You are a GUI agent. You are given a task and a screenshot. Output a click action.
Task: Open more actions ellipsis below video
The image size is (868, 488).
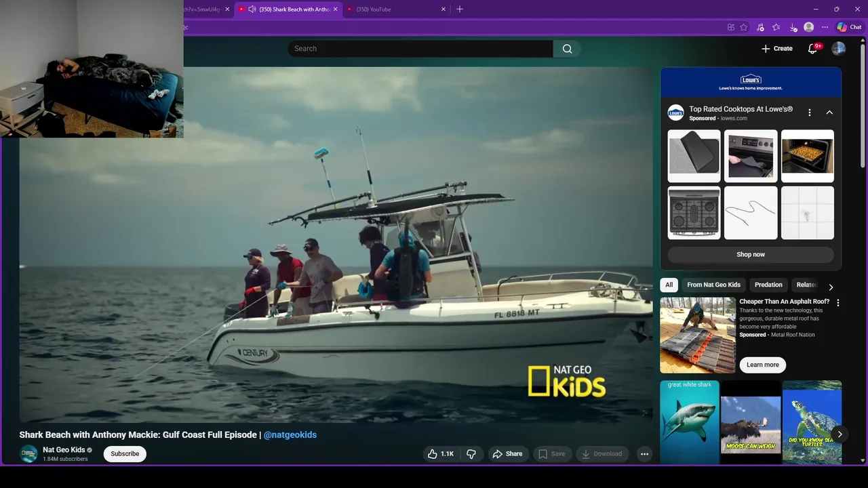point(645,454)
